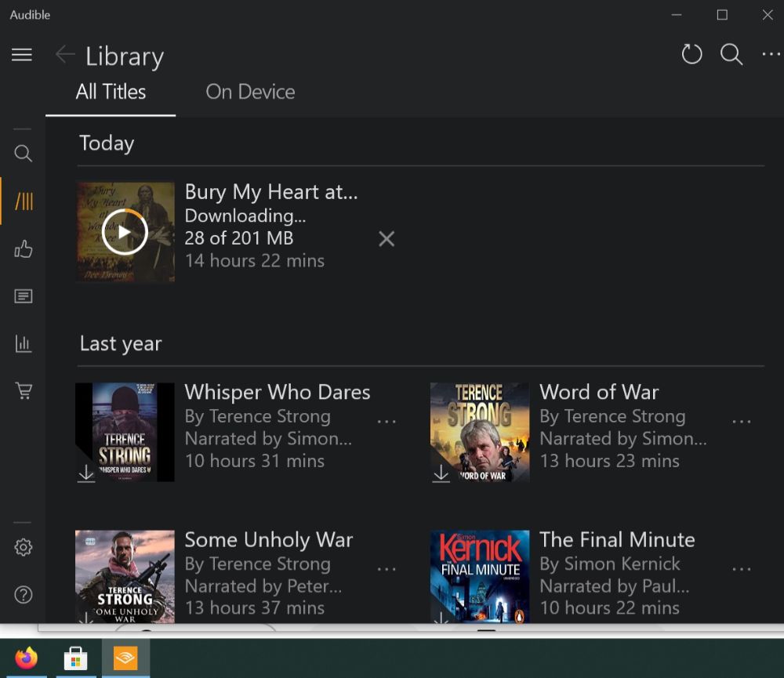This screenshot has width=784, height=678.
Task: Select the Audible taskbar icon
Action: tap(125, 658)
